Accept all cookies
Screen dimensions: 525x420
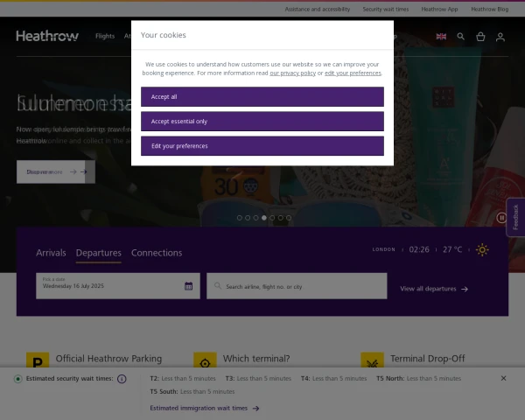(x=262, y=97)
